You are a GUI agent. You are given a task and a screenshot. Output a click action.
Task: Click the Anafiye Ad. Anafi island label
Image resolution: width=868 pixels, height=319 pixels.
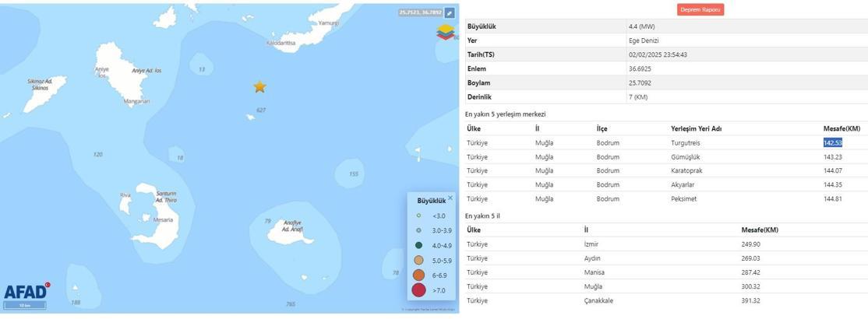(x=292, y=226)
